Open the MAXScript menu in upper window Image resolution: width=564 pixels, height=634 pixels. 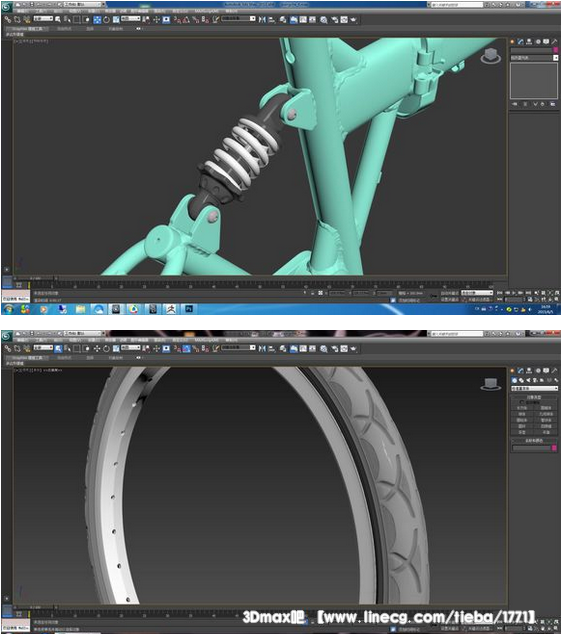207,11
